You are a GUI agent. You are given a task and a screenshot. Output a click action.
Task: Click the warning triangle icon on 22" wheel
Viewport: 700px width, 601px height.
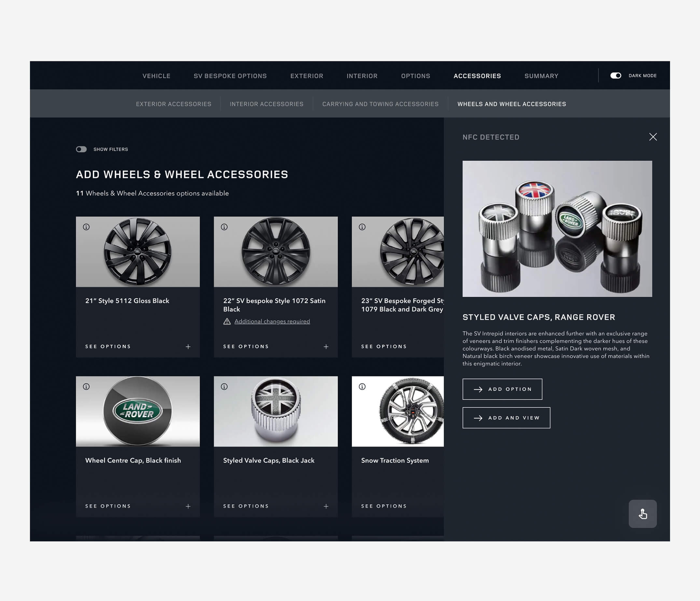click(x=227, y=322)
